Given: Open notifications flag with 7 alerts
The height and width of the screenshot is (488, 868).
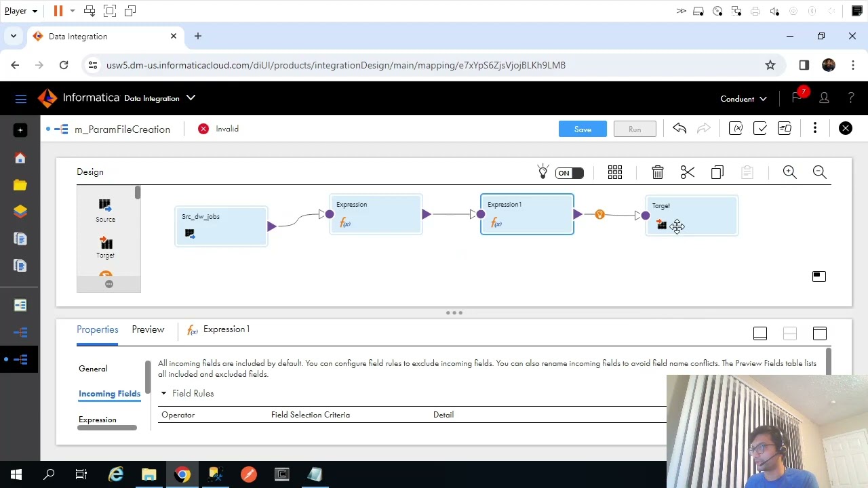Looking at the screenshot, I should [798, 96].
